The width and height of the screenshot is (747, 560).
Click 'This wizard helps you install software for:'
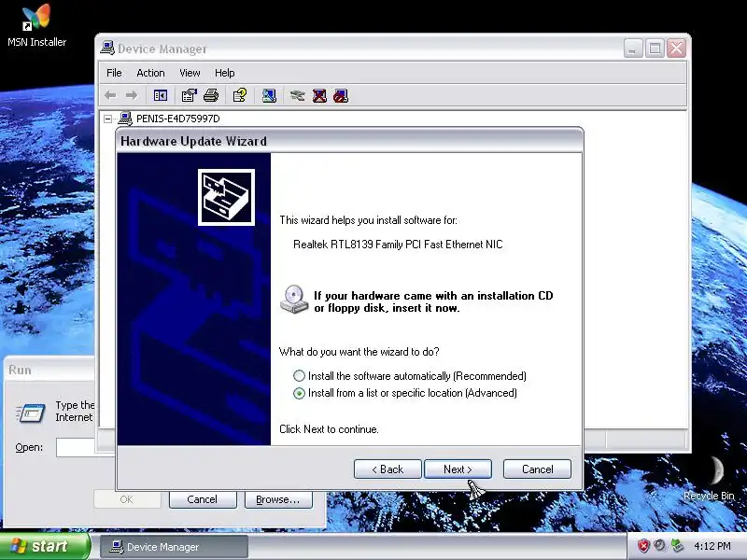click(x=368, y=220)
